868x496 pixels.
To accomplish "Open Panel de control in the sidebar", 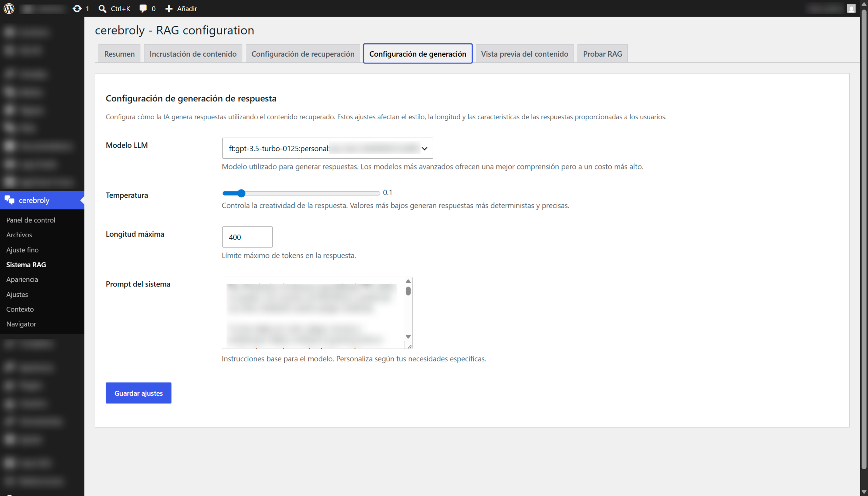I will pos(31,220).
